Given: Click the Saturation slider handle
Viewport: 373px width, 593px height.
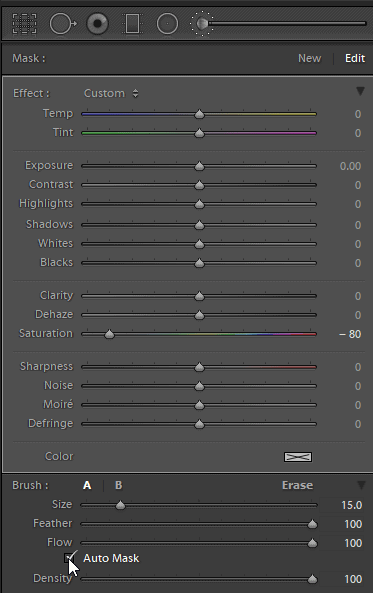Looking at the screenshot, I should pyautogui.click(x=109, y=334).
